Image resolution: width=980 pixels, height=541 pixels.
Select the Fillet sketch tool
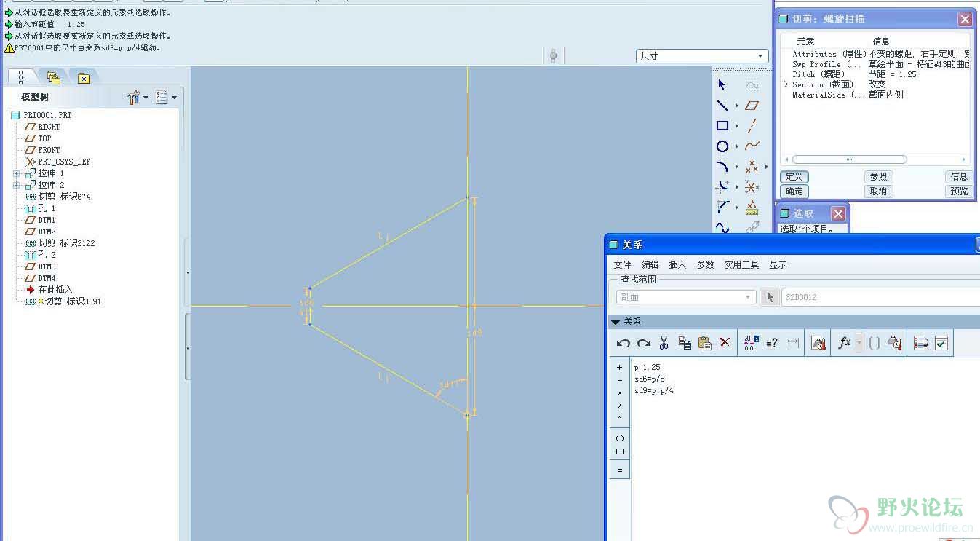722,187
